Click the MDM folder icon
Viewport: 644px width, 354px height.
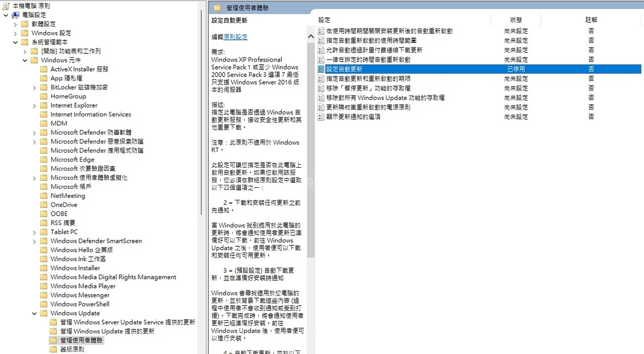point(44,123)
